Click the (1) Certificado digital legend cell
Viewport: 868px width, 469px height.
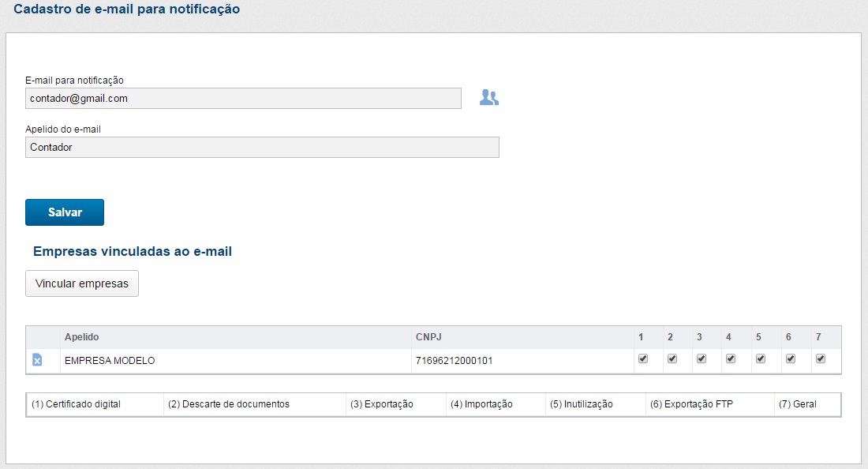pyautogui.click(x=77, y=404)
